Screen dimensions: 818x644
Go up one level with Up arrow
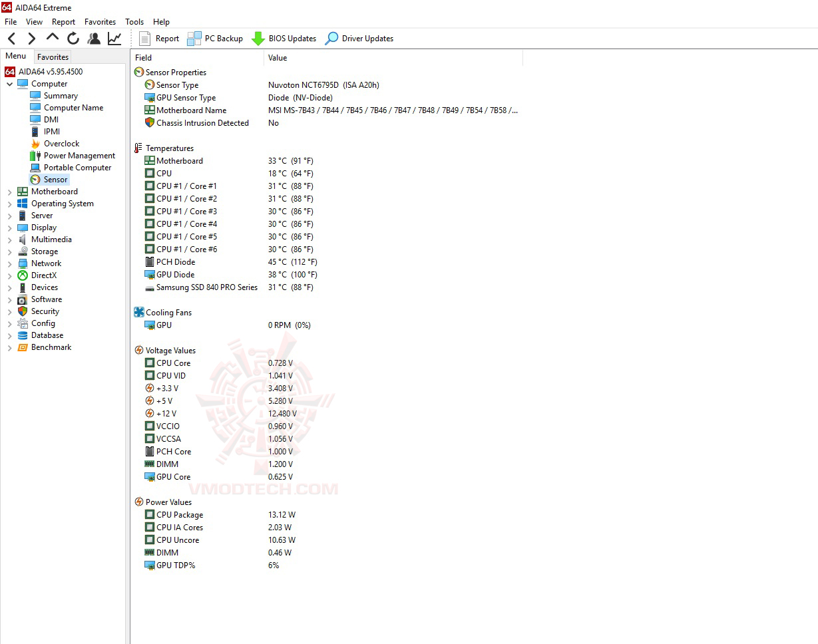pos(53,38)
